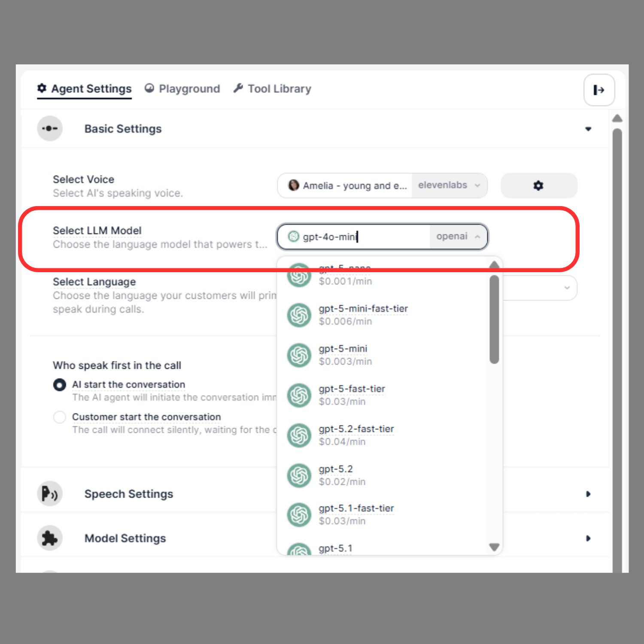Select AI start the conversation radio
Image resolution: width=644 pixels, height=644 pixels.
click(x=60, y=385)
